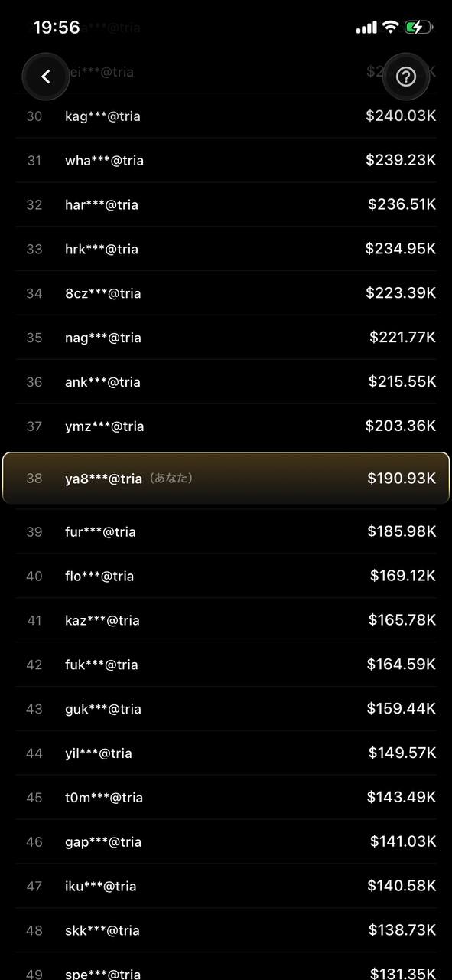Screen dimensions: 452x980
Task: Tap hrk***@tria leaderboard row
Action: pos(226,250)
